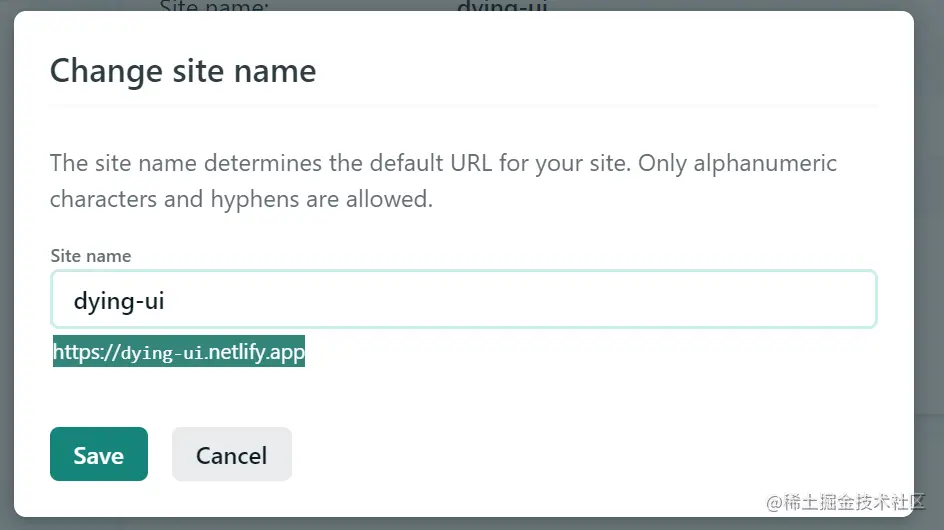Image resolution: width=944 pixels, height=530 pixels.
Task: Click the monospaced dying-ui in the URL preview
Action: pyautogui.click(x=162, y=353)
